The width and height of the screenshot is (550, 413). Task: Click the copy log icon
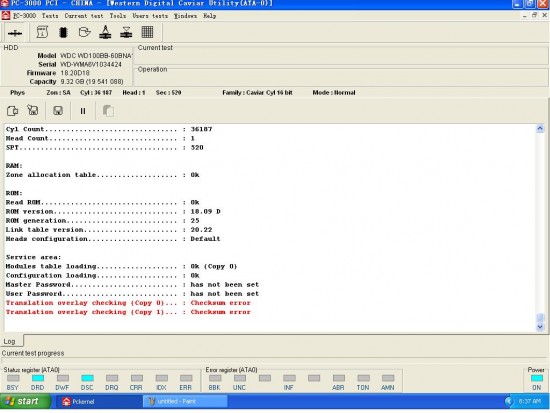[13, 111]
